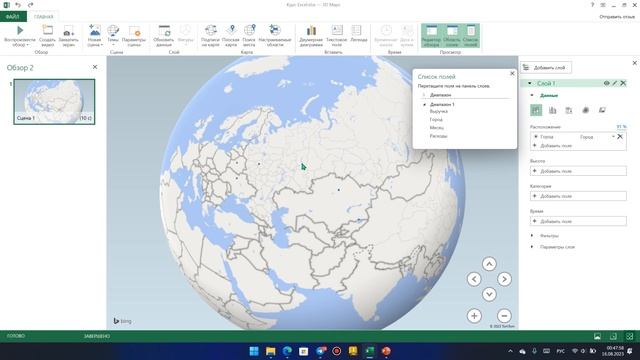Toggle the Область слоев pane button
This screenshot has width=640, height=360.
pos(452,36)
